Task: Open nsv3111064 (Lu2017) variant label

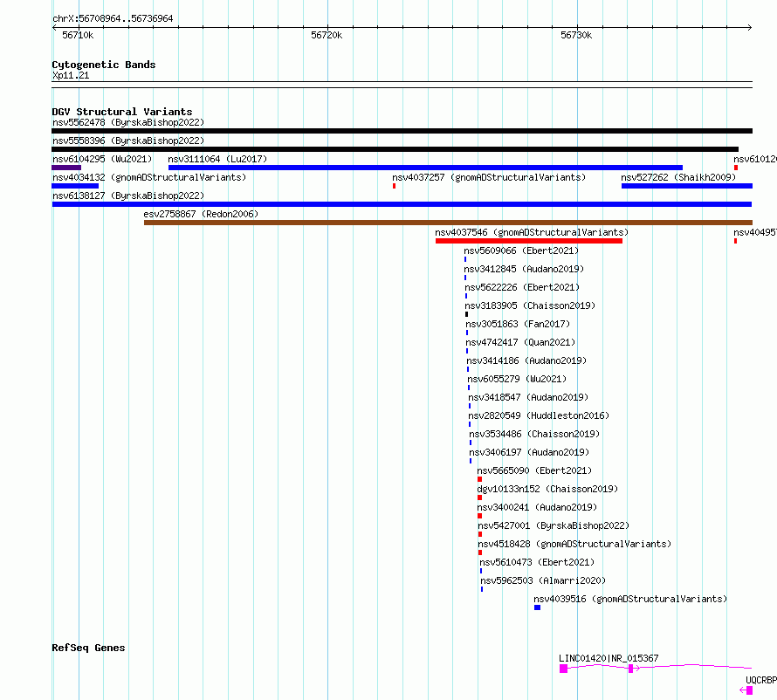Action: [x=217, y=159]
